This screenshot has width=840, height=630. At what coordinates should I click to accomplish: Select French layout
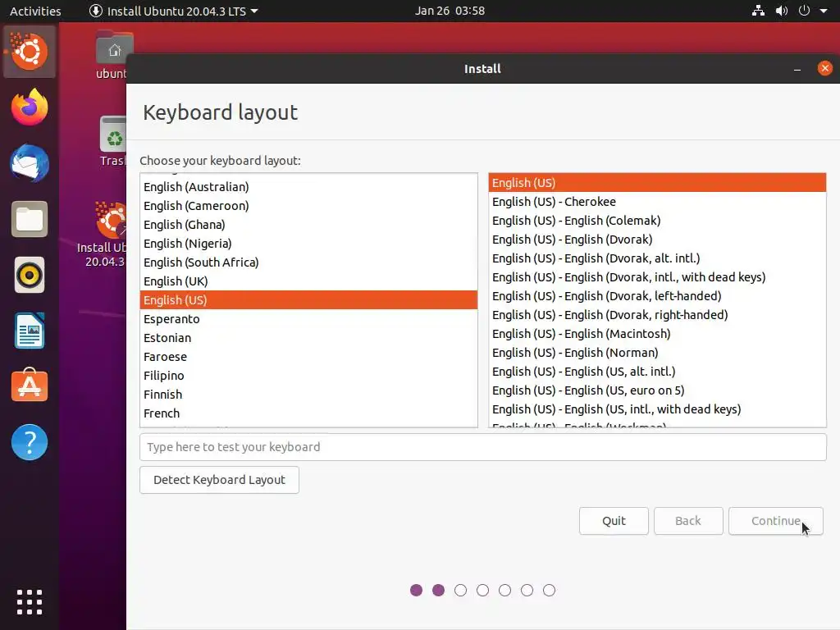tap(308, 413)
